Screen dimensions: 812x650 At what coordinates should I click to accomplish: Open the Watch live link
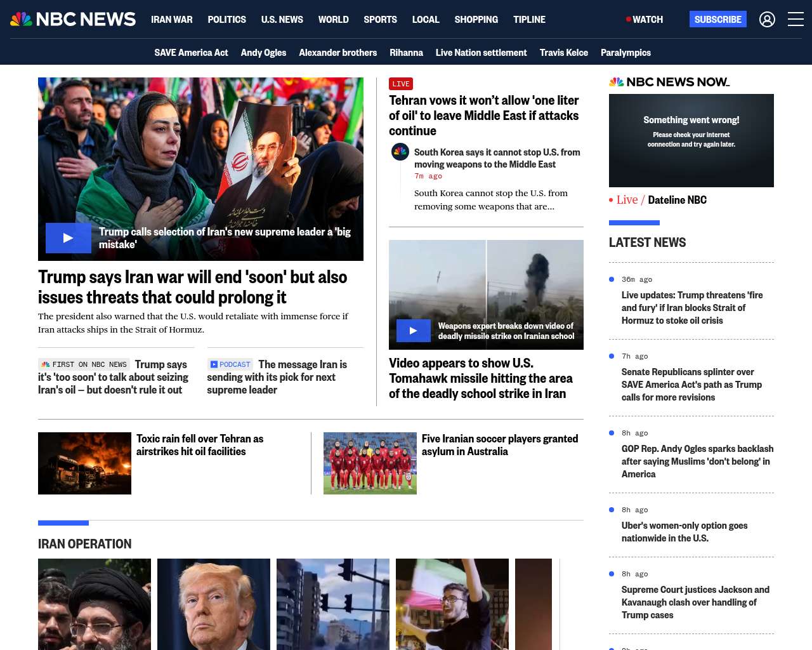(645, 20)
